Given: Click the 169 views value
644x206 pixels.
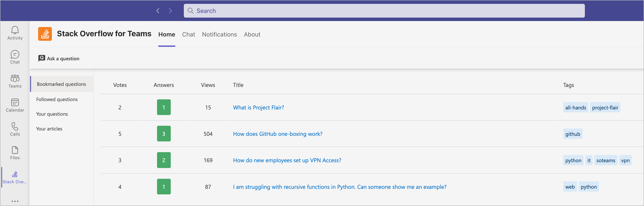Looking at the screenshot, I should 208,160.
